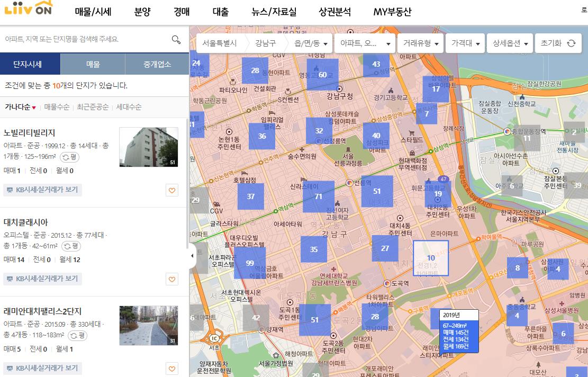588x377 pixels.
Task: Click 매매 14 count for 대치클래시아
Action: pyautogui.click(x=14, y=259)
